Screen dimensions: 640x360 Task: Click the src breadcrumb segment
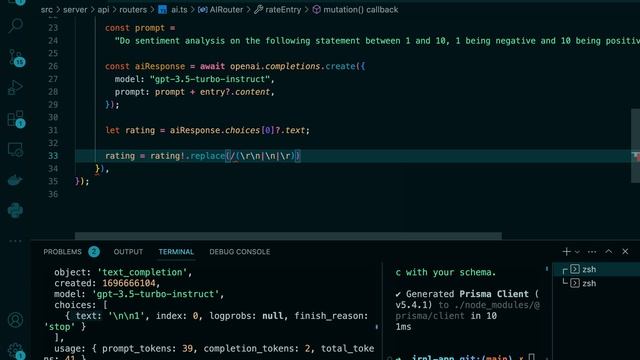tap(47, 10)
